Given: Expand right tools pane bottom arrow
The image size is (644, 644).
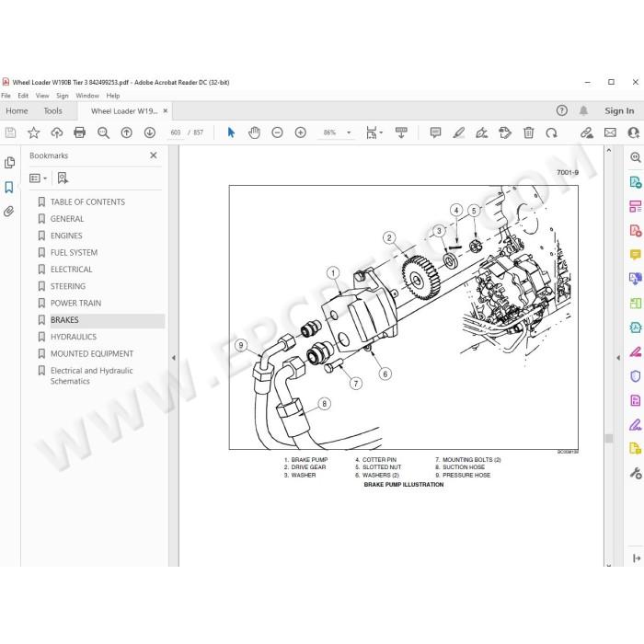Looking at the screenshot, I should (637, 558).
